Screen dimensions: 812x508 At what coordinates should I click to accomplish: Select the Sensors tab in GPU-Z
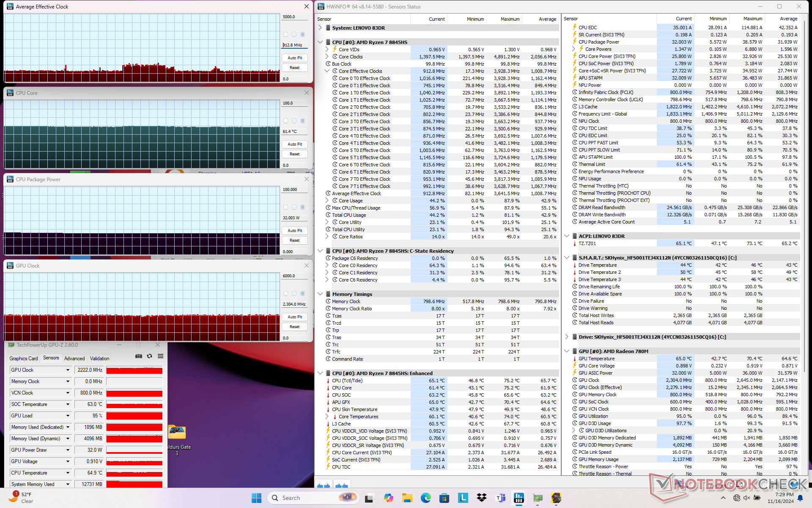pos(51,358)
